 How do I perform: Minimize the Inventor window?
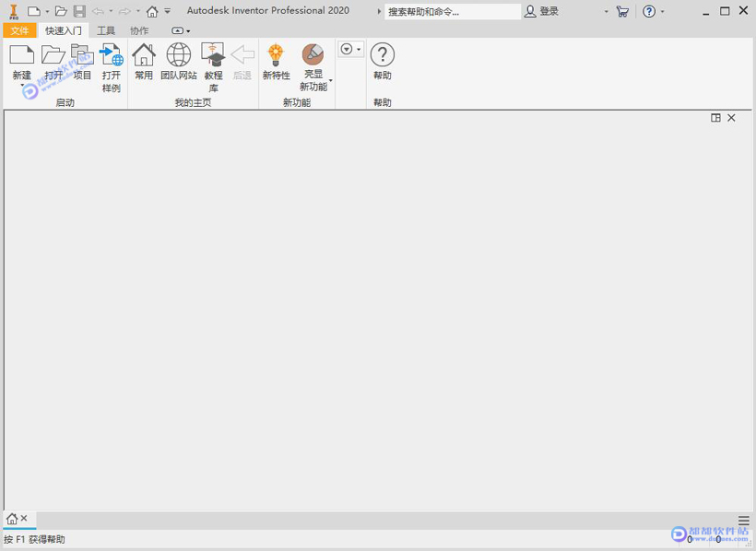(706, 12)
